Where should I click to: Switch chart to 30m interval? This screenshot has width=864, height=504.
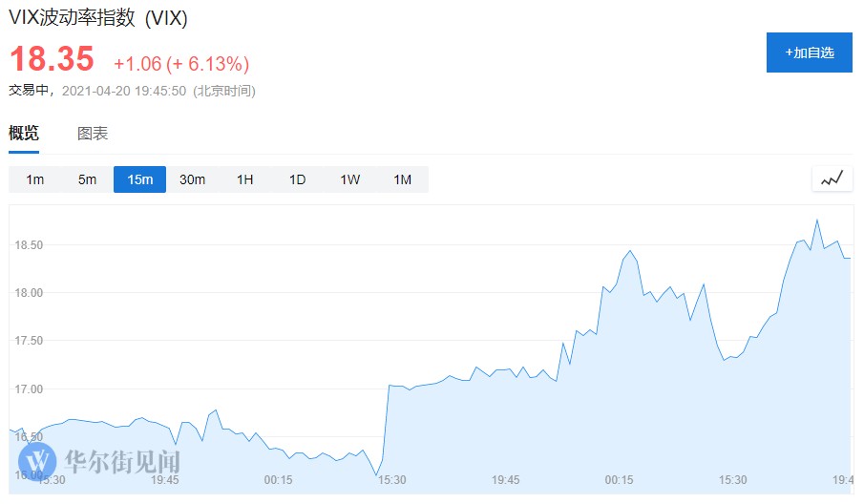point(193,179)
